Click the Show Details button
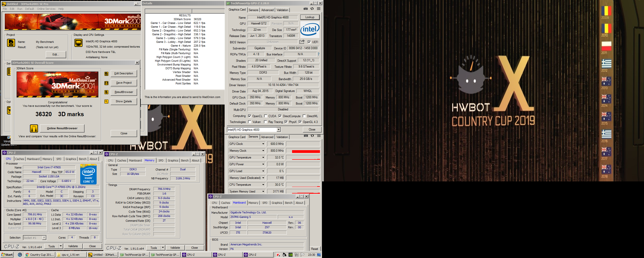 tap(124, 101)
